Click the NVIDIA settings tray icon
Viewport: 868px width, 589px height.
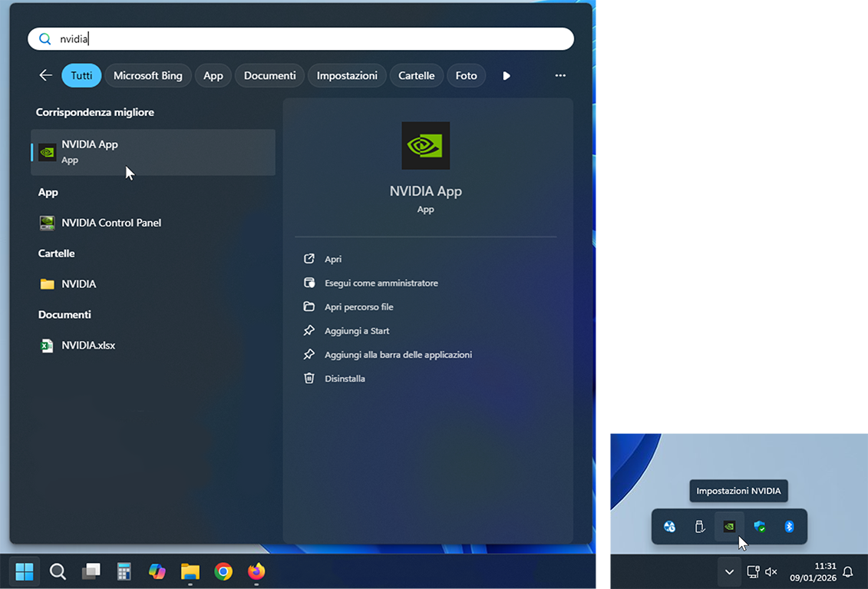pos(730,526)
